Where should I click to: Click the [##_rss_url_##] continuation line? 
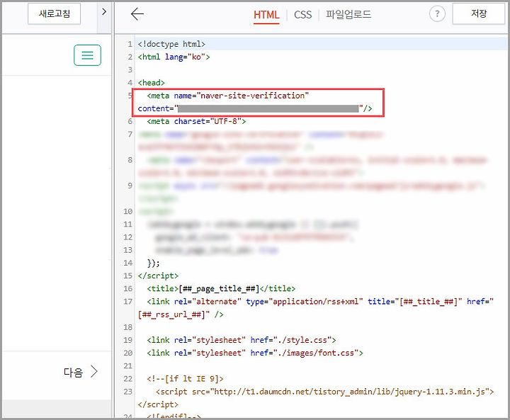click(x=181, y=314)
